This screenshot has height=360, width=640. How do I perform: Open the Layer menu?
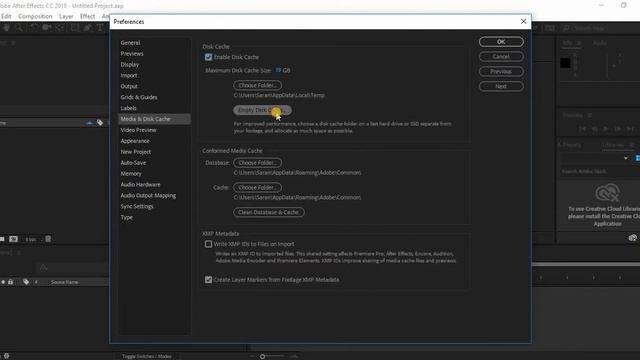tap(66, 16)
